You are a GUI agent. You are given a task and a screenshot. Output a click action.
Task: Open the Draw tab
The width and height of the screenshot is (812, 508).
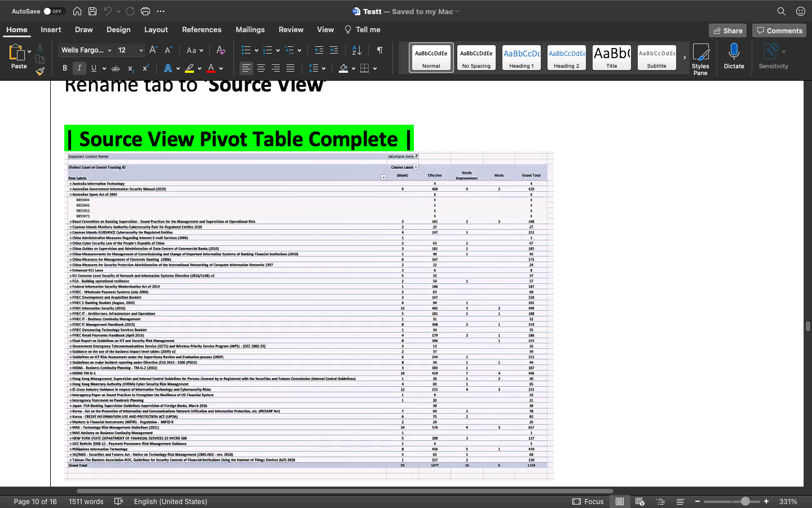(84, 30)
